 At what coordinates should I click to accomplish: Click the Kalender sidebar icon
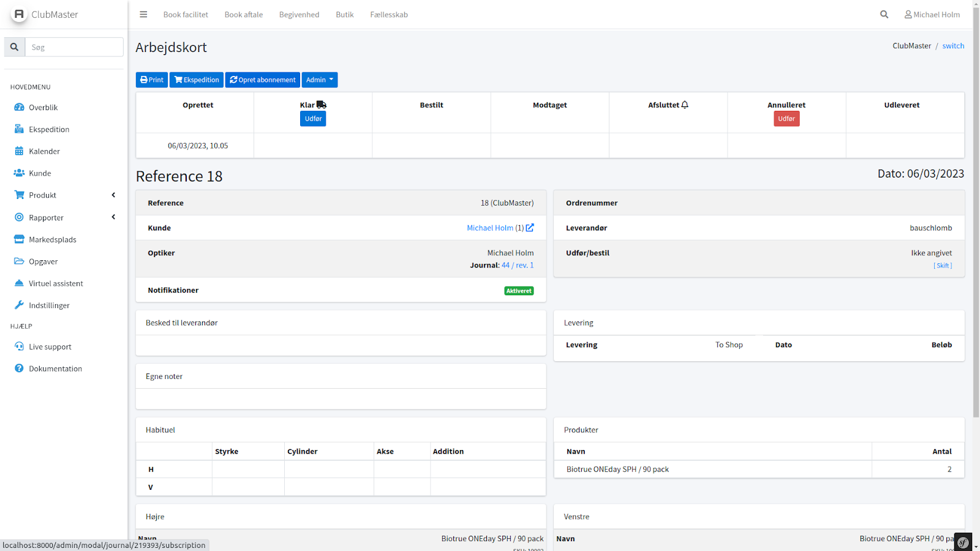click(19, 151)
